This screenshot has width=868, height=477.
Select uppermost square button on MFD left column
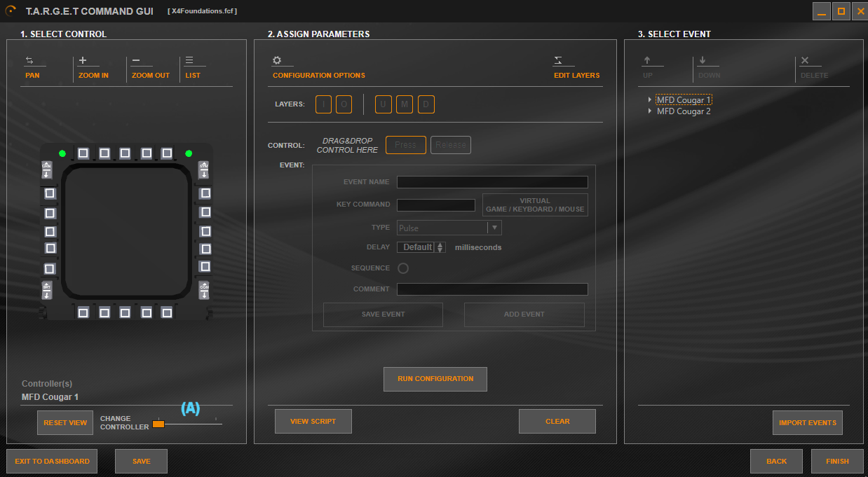click(x=50, y=193)
